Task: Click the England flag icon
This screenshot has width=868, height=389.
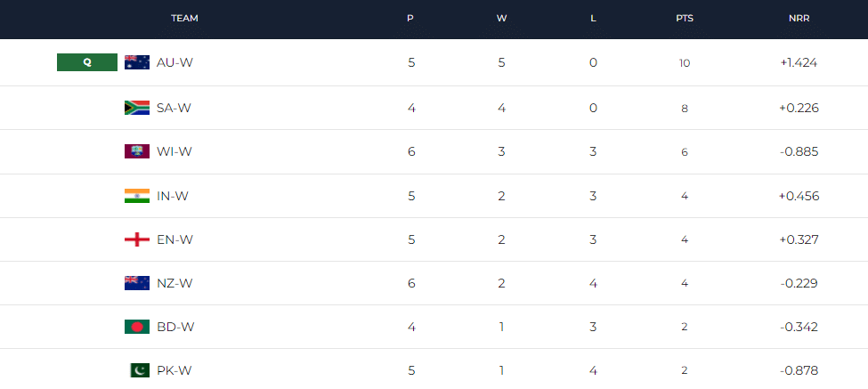Action: pyautogui.click(x=136, y=239)
